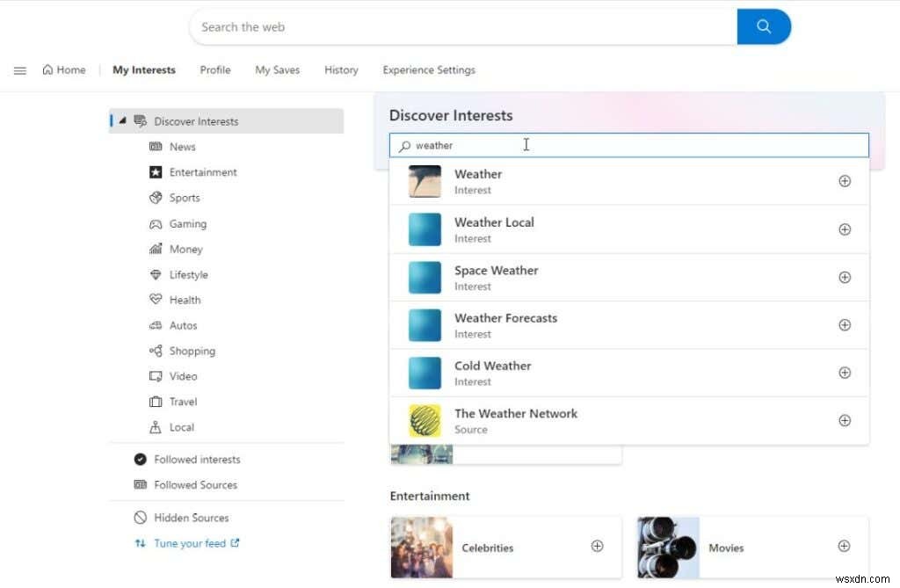This screenshot has height=588, width=900.
Task: Click the search magnifier in interest box
Action: click(x=404, y=146)
